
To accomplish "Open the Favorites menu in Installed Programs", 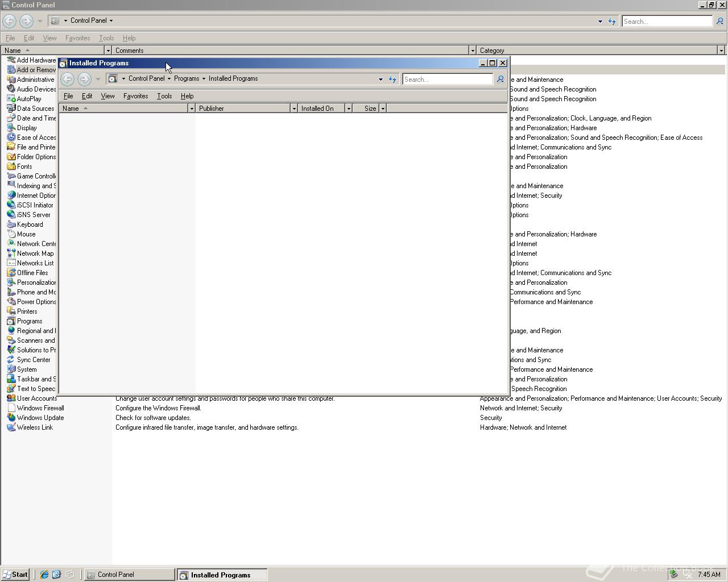I will tap(135, 96).
